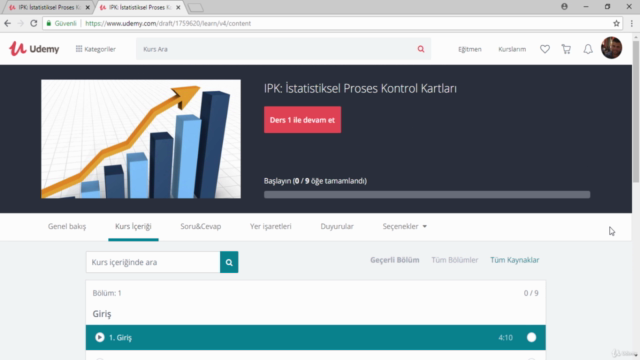Open the Chrome three-dot menu
Viewport: 640px width, 360px height.
(632, 23)
